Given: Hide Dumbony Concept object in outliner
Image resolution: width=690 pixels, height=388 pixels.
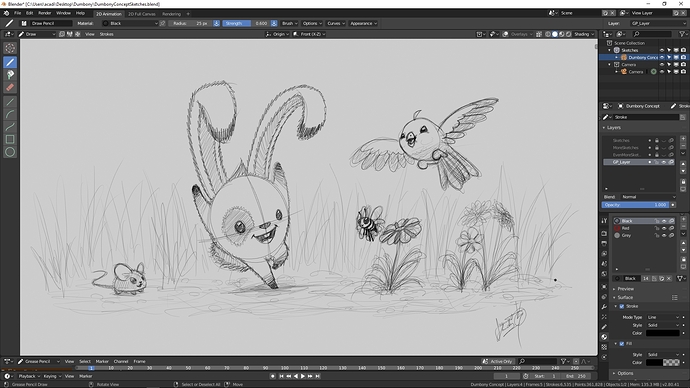Looking at the screenshot, I should 662,58.
